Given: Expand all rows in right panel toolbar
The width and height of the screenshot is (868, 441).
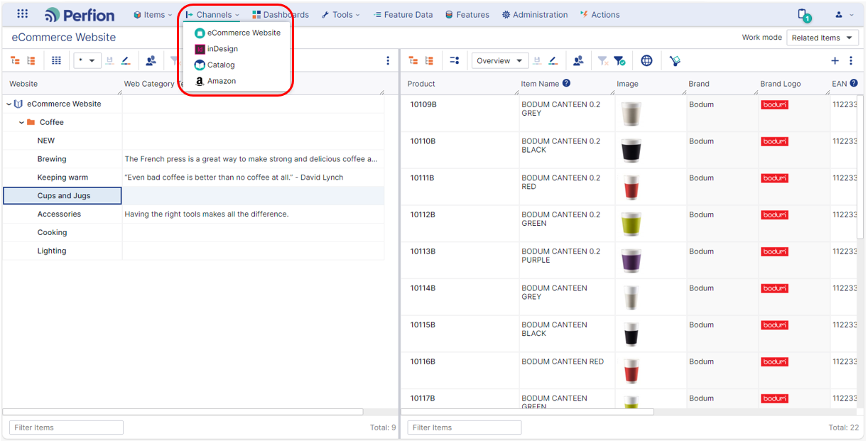Looking at the screenshot, I should [413, 60].
